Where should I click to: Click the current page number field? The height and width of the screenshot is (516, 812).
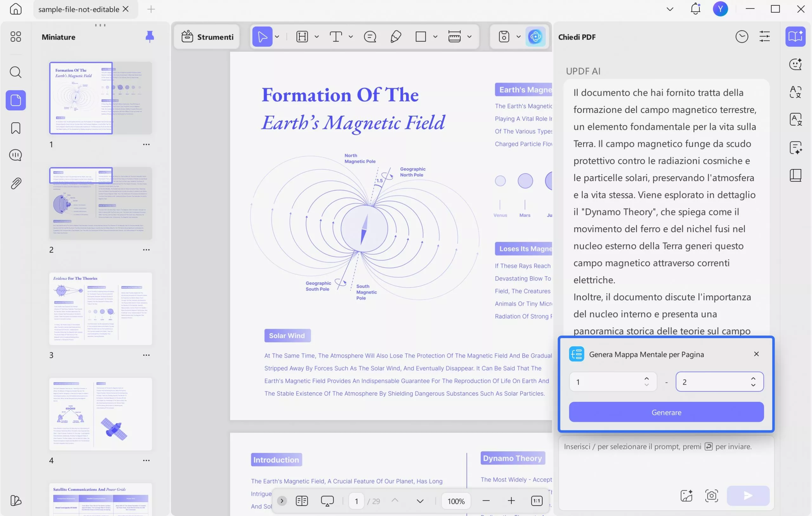pyautogui.click(x=357, y=501)
